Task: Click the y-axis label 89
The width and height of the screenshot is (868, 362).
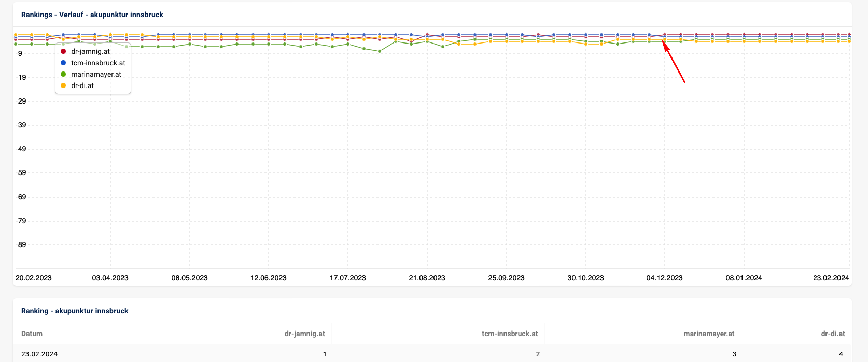Action: pos(22,245)
